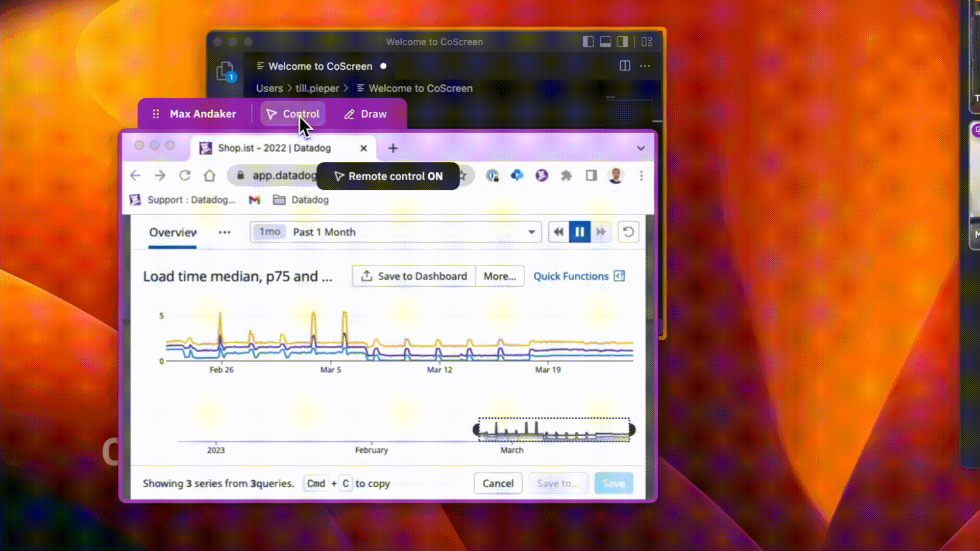Split the VS Code editor to the right
This screenshot has height=551, width=980.
[625, 66]
